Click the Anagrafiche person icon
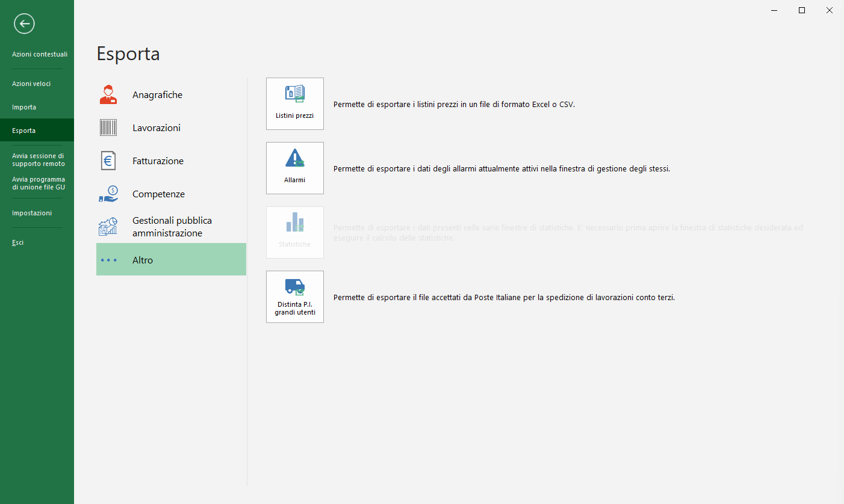The width and height of the screenshot is (844, 504). (108, 95)
